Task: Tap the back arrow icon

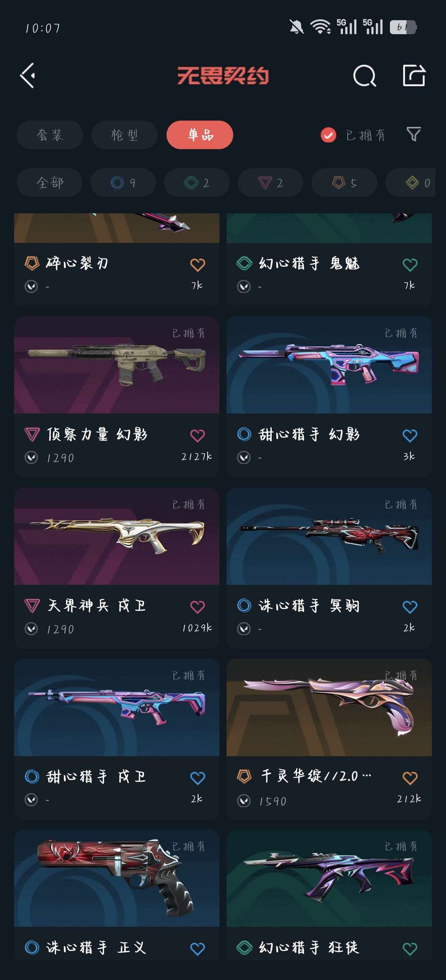Action: [28, 76]
